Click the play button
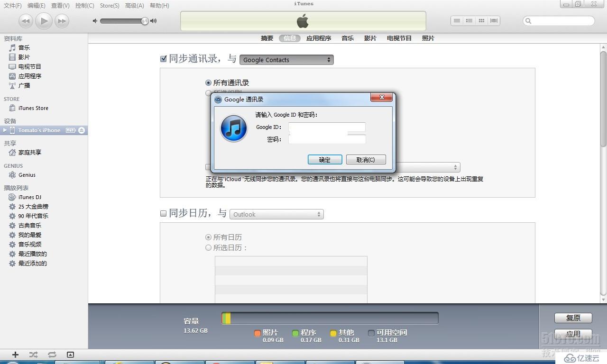 [44, 21]
